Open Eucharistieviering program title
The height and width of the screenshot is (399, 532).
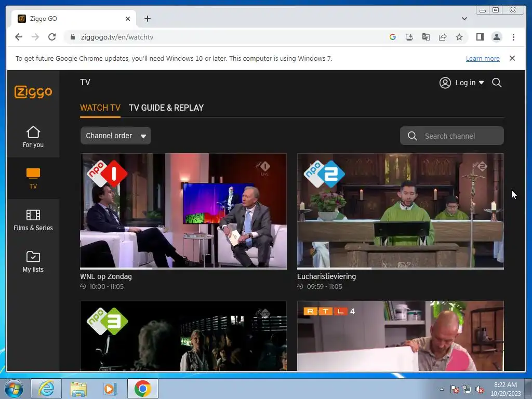(326, 276)
